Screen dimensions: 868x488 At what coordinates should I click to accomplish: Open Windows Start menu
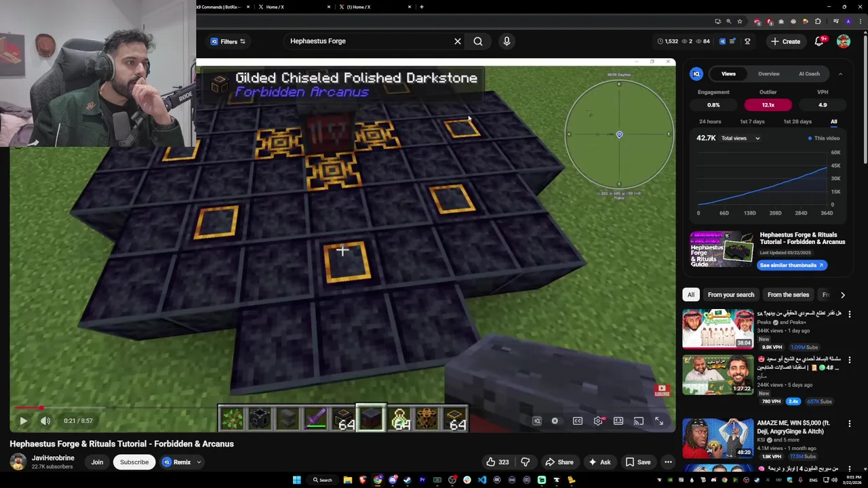[296, 480]
